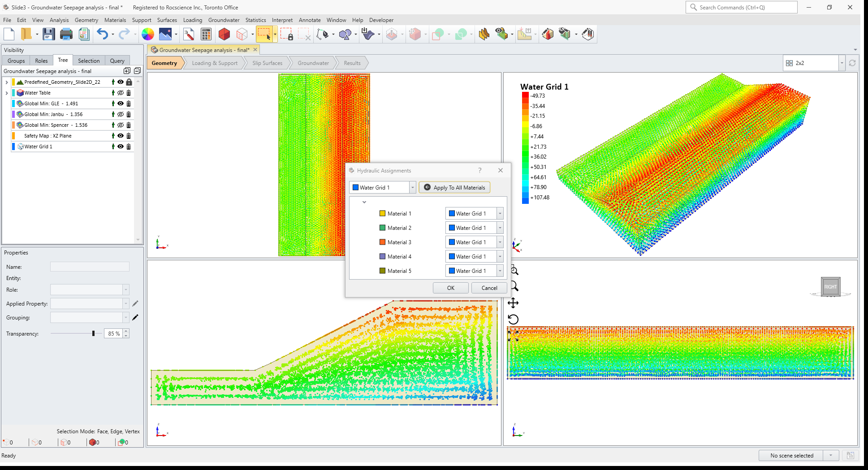Viewport: 868px width, 470px height.
Task: Print the current analysis
Action: tap(66, 34)
